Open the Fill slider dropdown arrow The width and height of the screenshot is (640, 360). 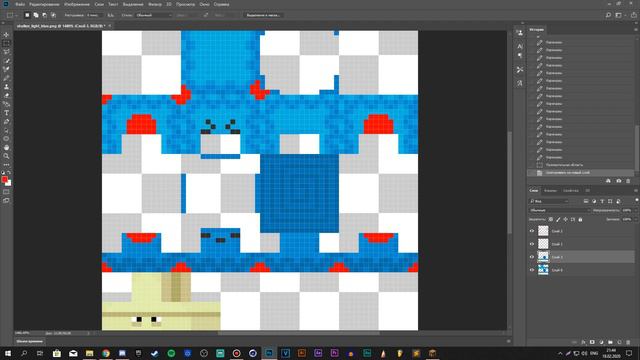[636, 220]
